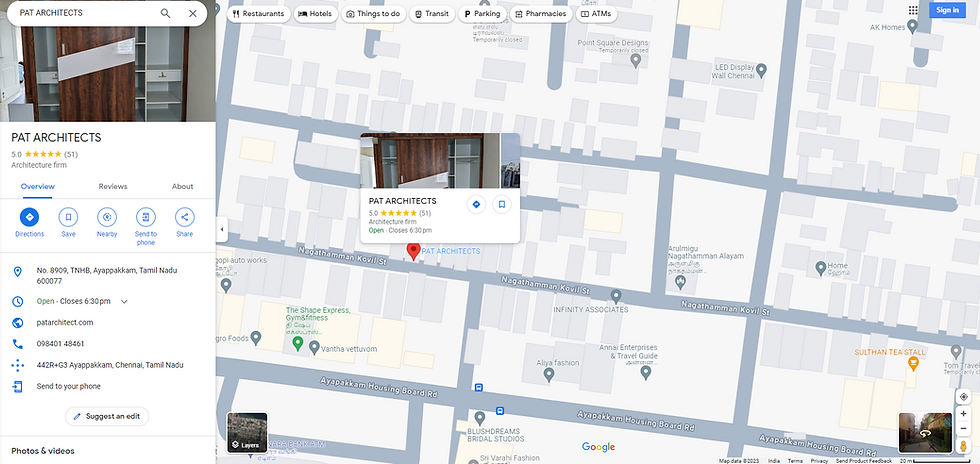Click the save bookmark icon in the map popup card
The image size is (980, 464).
(x=502, y=204)
